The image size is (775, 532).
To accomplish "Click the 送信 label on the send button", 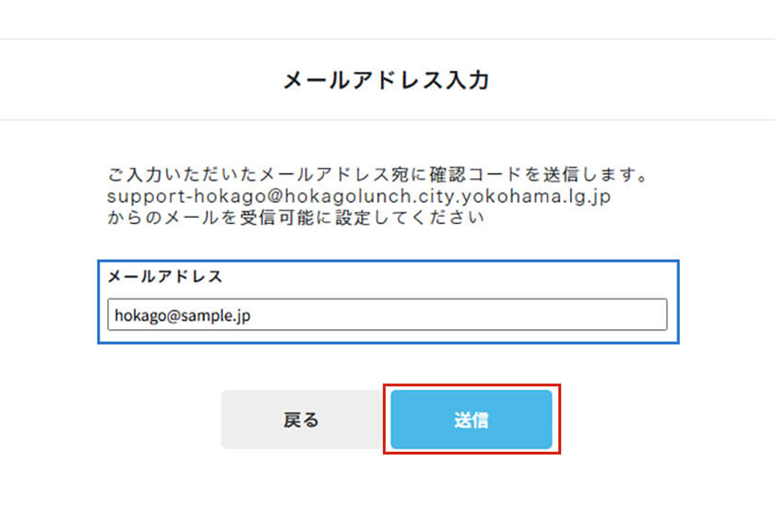I will coord(471,420).
